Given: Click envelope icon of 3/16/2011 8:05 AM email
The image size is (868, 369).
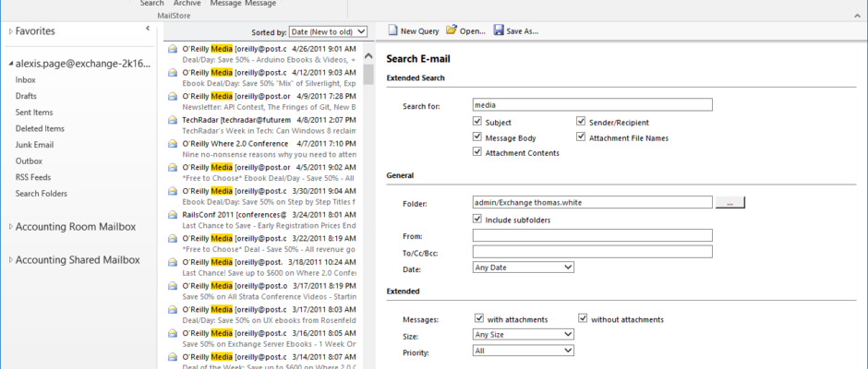Looking at the screenshot, I should click(x=172, y=333).
